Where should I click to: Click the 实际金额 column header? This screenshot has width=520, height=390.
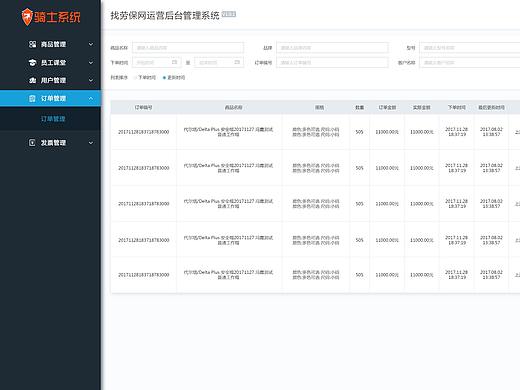click(x=422, y=107)
